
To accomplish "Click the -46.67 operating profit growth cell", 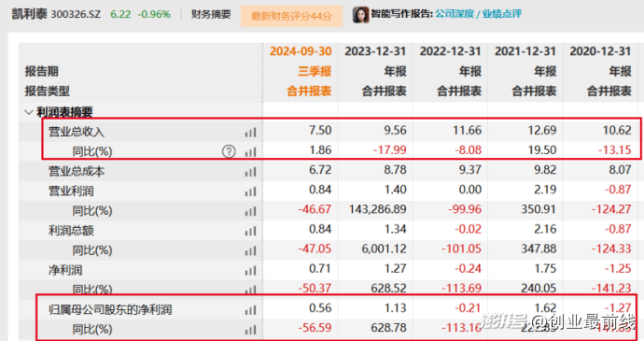I will click(x=315, y=209).
